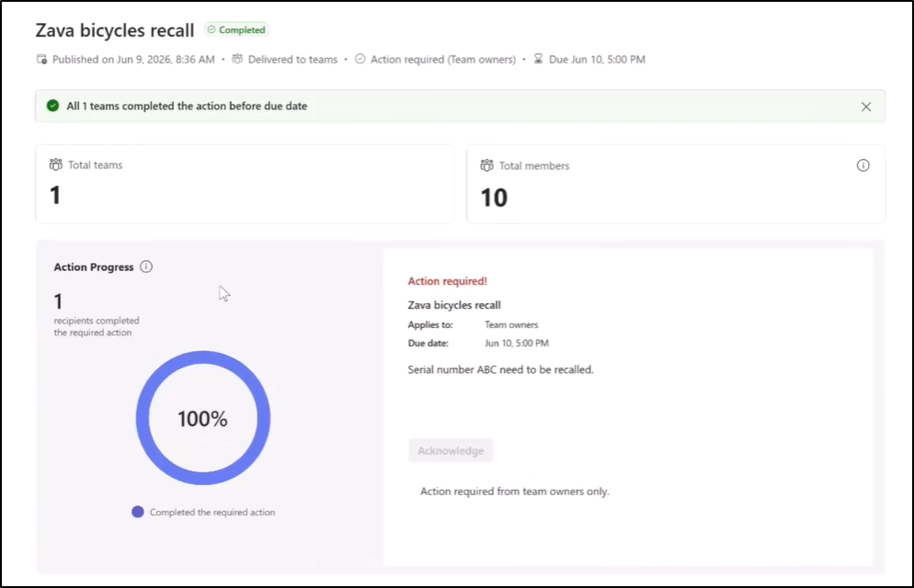Click 'Action required (Team owners)' text
The width and height of the screenshot is (914, 588).
443,60
